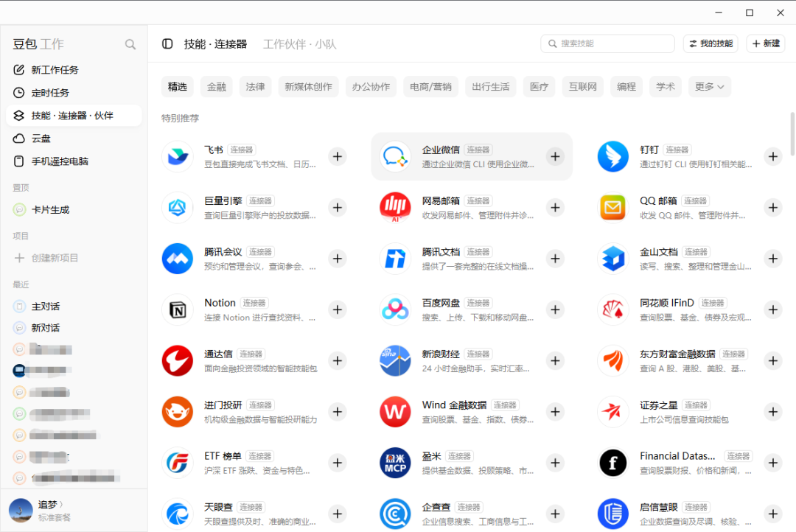Select 技能 · 连接器 · 伙伴 sidebar item
The width and height of the screenshot is (796, 532).
(x=74, y=115)
